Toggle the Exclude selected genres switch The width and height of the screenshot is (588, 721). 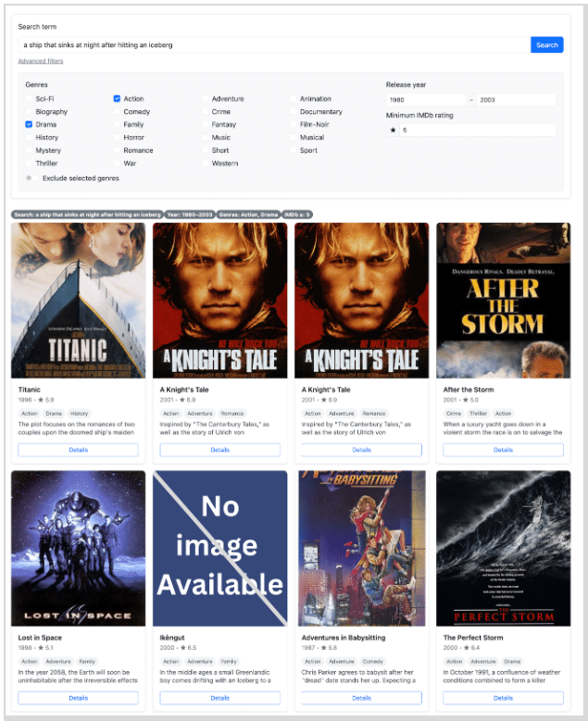[x=30, y=178]
